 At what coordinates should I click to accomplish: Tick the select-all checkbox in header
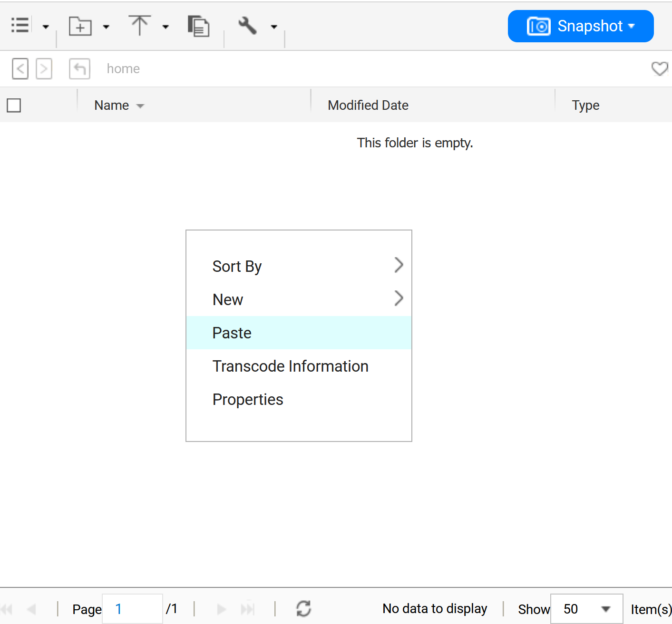[14, 105]
